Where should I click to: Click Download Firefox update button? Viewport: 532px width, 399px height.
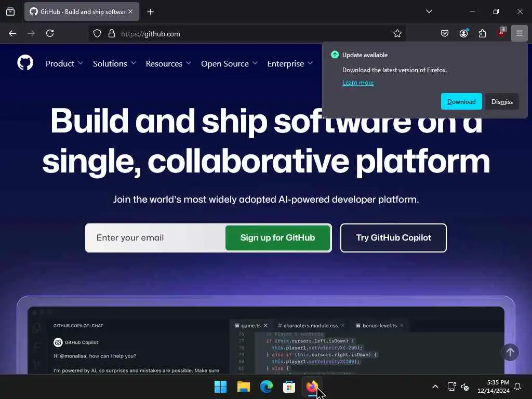point(461,101)
